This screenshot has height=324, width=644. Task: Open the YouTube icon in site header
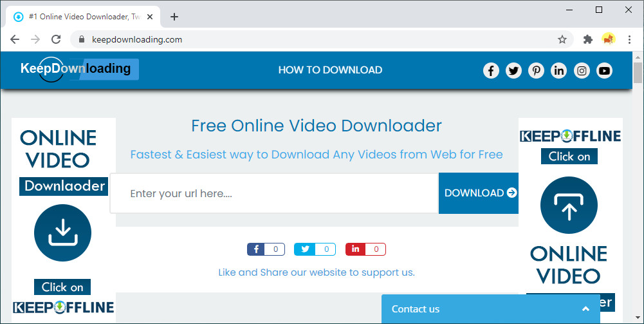pyautogui.click(x=604, y=70)
